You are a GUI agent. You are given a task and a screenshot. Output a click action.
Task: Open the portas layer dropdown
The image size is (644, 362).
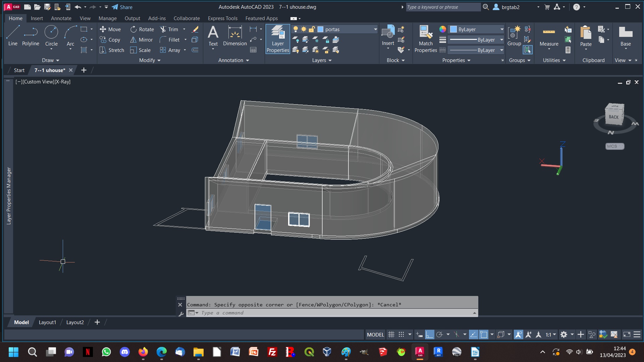[375, 29]
